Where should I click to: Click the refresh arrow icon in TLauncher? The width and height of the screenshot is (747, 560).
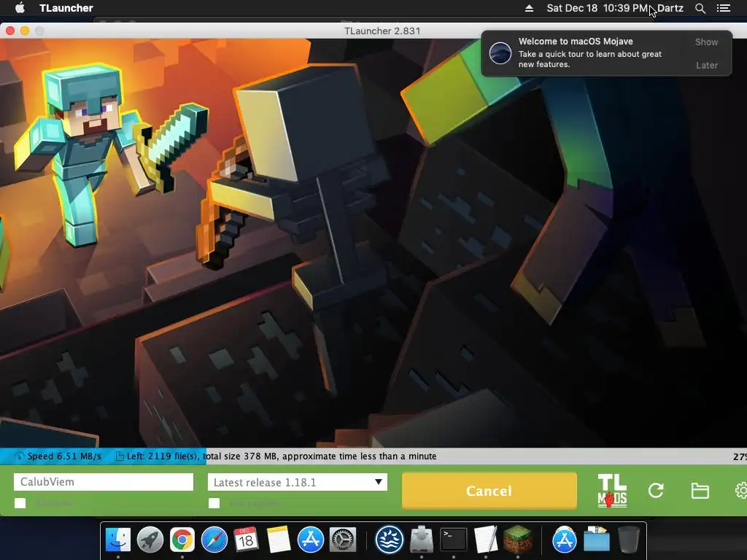point(656,491)
